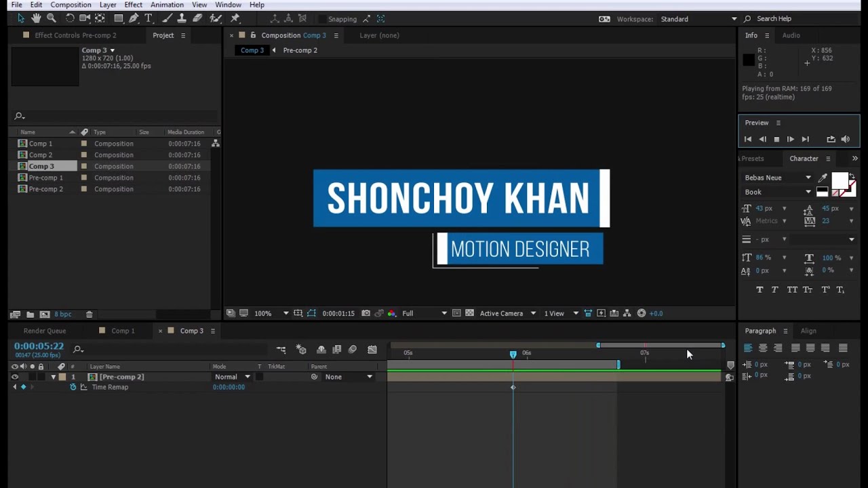The width and height of the screenshot is (868, 488).
Task: Enable motion blur switch in timeline
Action: (352, 350)
